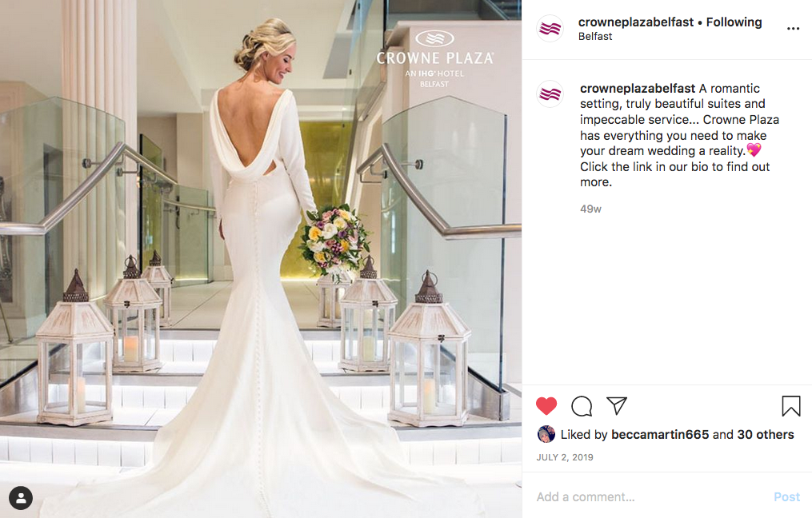Toggle the Following status
Screen dimensions: 812x518
tap(734, 22)
